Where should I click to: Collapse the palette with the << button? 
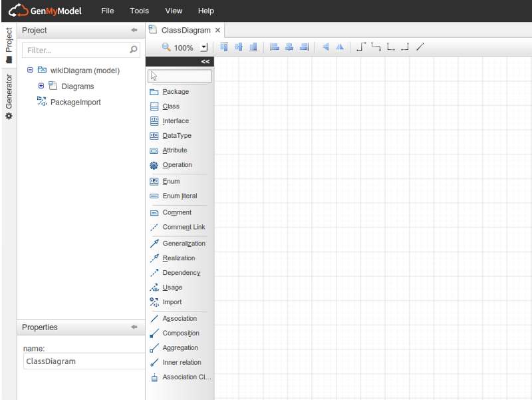[x=204, y=61]
